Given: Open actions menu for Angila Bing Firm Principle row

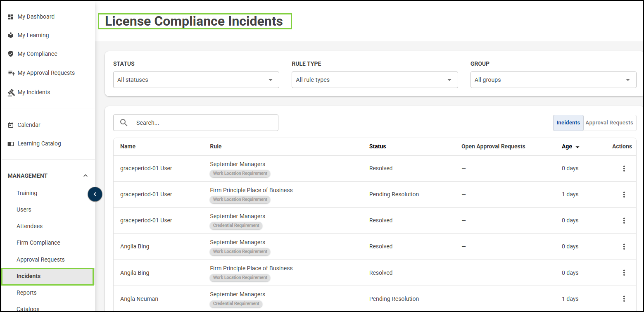Looking at the screenshot, I should click(x=624, y=273).
